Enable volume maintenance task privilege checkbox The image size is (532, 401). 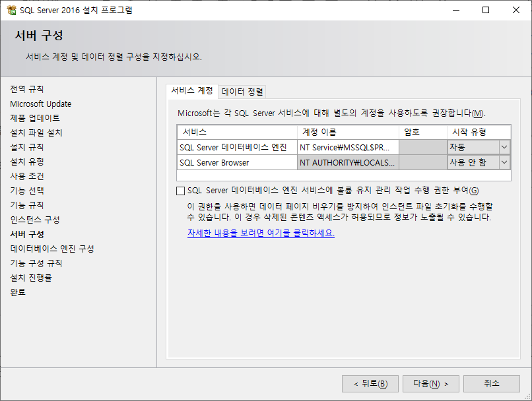tap(180, 191)
